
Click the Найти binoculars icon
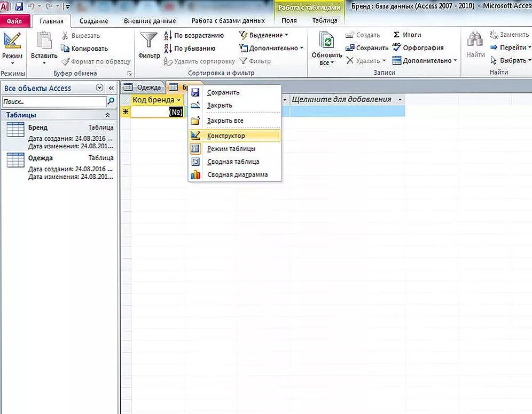tap(475, 40)
